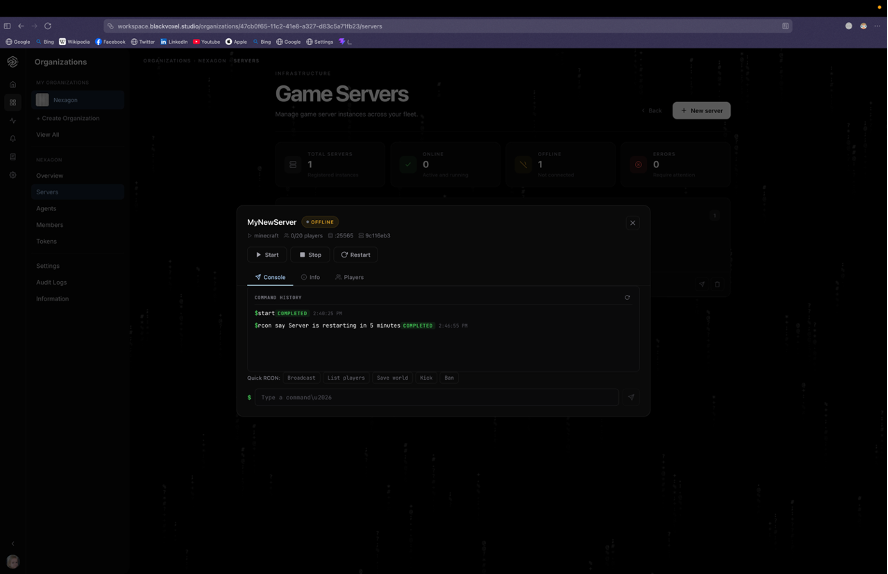
Task: Switch to the Console tab
Action: pos(270,277)
